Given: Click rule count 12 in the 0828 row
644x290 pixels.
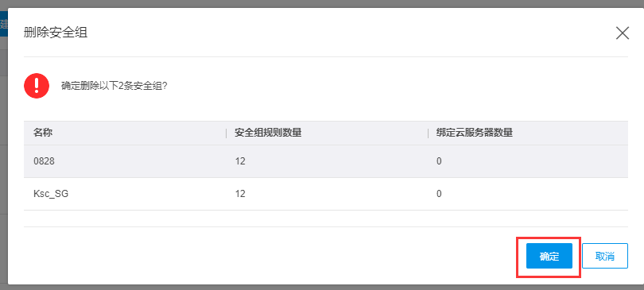Looking at the screenshot, I should point(240,161).
